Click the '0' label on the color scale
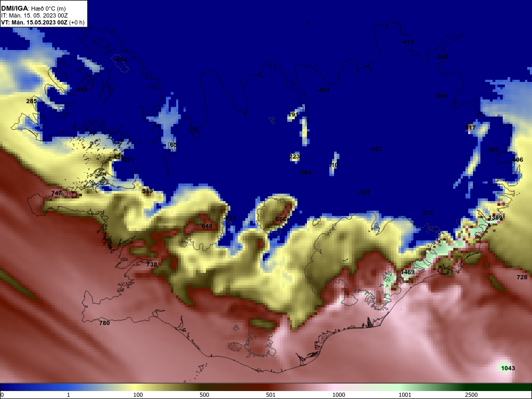 (2, 395)
